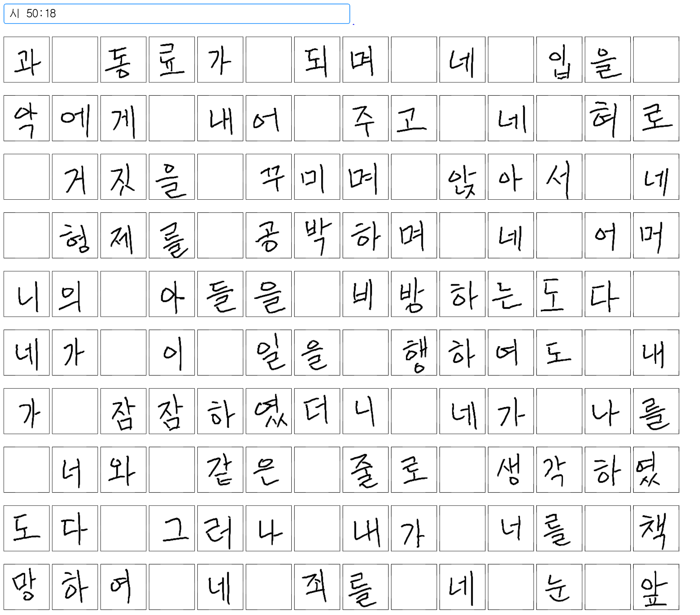Click the handwritten 꾸 character cell
700x615 pixels.
[269, 177]
